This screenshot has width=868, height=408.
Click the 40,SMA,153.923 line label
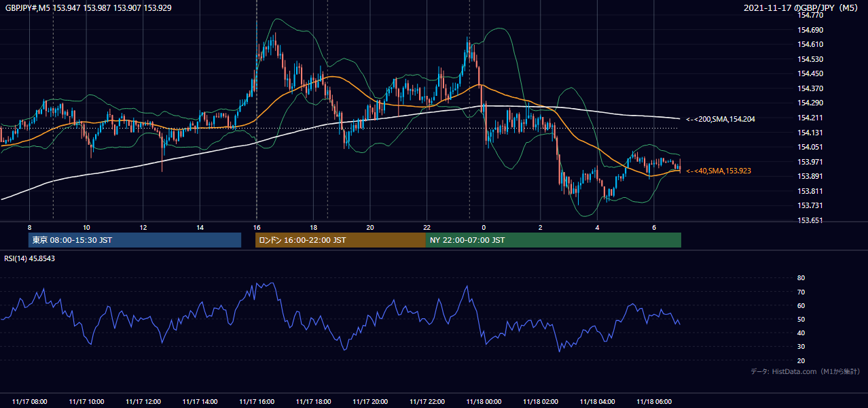click(719, 171)
